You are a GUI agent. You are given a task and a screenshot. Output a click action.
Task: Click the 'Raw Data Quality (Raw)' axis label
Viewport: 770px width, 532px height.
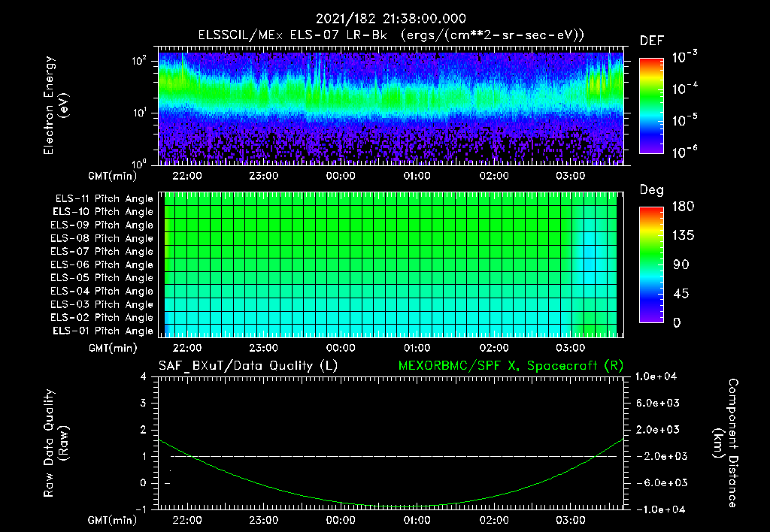[x=56, y=443]
